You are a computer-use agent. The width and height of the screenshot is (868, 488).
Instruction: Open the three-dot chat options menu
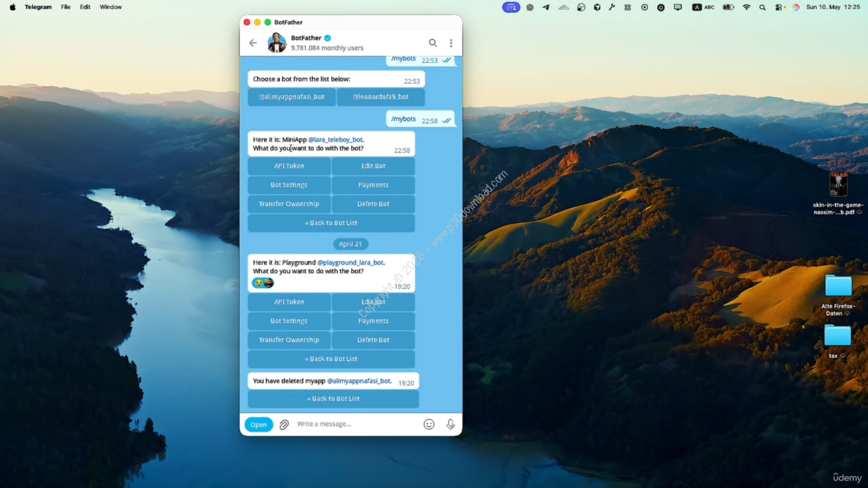pyautogui.click(x=451, y=43)
